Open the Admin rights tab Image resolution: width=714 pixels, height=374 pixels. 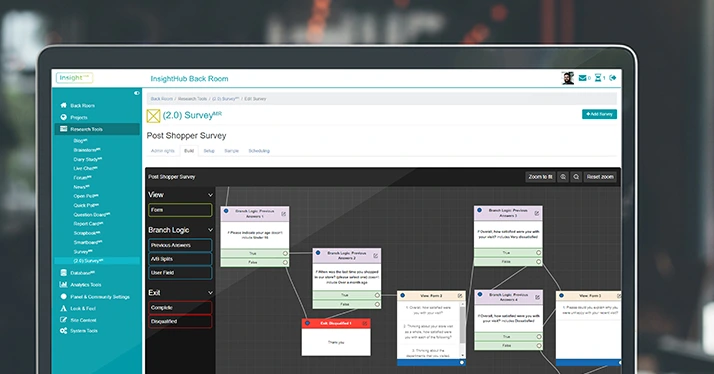tap(163, 151)
